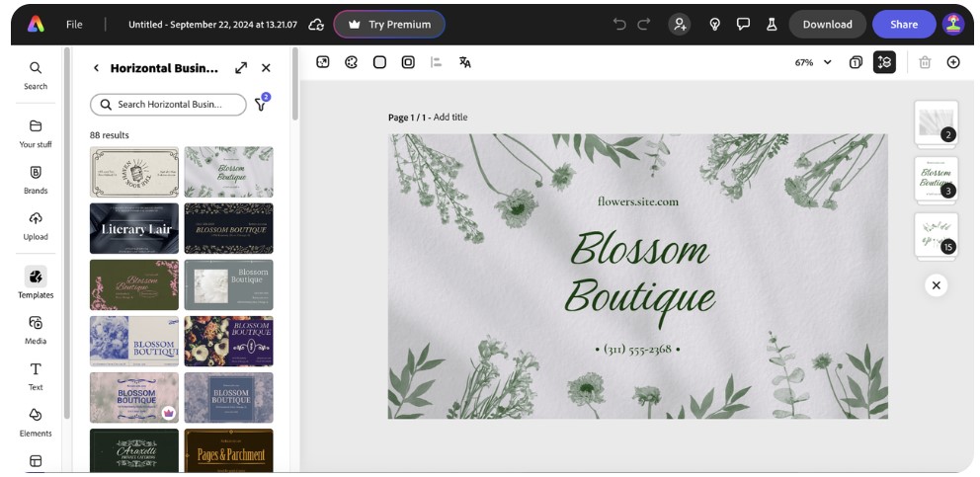Click the Download button
980x477 pixels.
[x=828, y=25]
